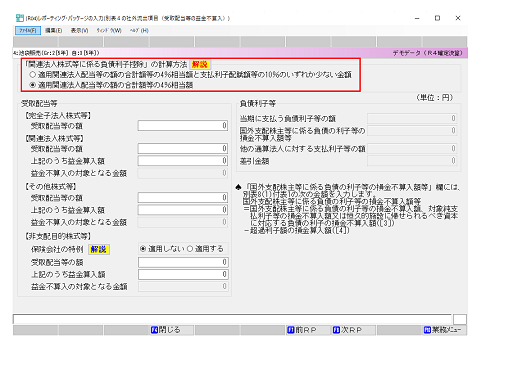Open the ヘルプ(H) menu
This screenshot has height=374, width=522.
(x=139, y=30)
